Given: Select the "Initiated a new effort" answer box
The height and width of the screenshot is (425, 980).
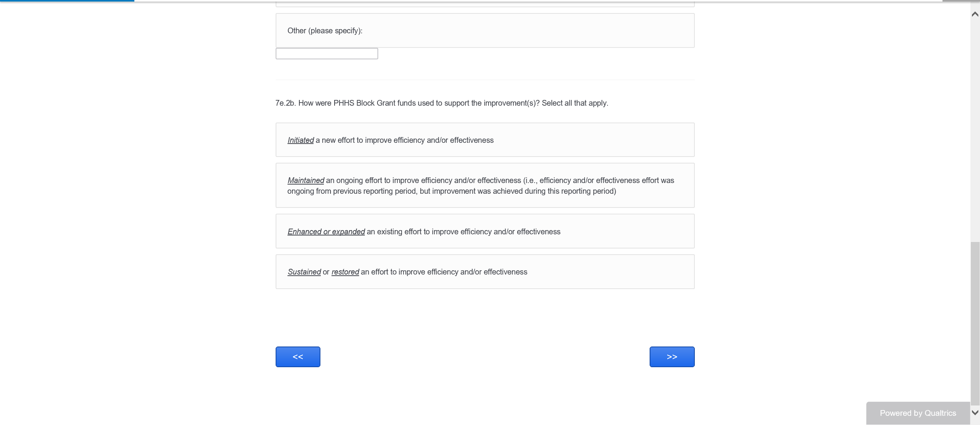Looking at the screenshot, I should (485, 140).
